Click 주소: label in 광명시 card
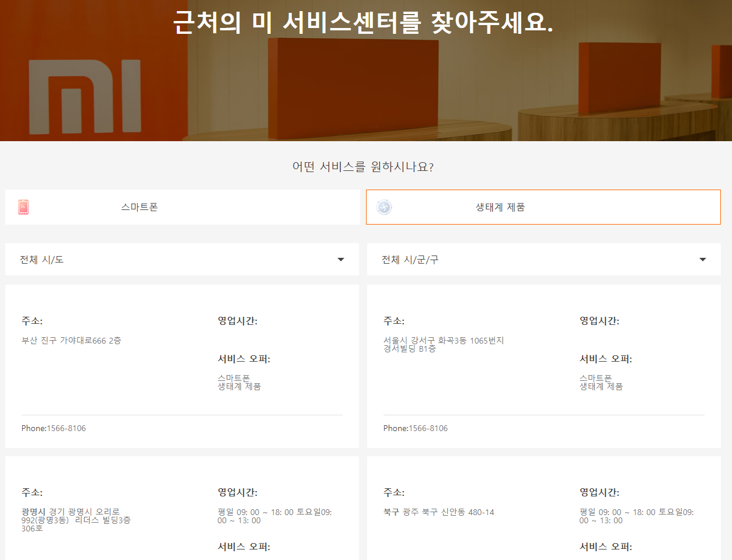Image resolution: width=732 pixels, height=560 pixels. point(32,492)
